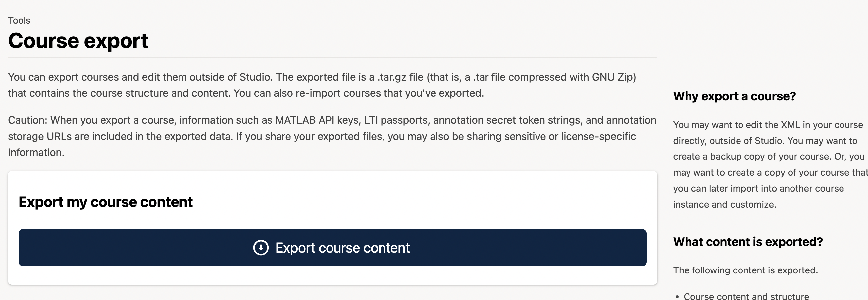The width and height of the screenshot is (868, 300).
Task: Click the intro paragraph mentioning .tar.gz file
Action: click(322, 85)
